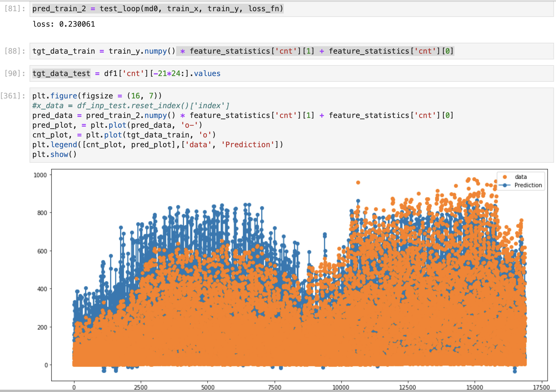Click x-axis tick label 5000
556x392 pixels.
click(208, 387)
